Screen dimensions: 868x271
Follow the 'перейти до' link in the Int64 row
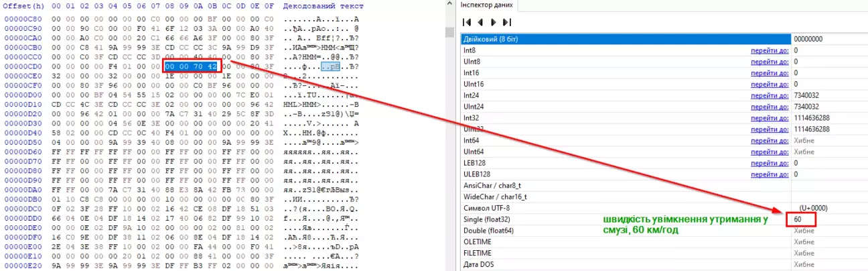(768, 141)
